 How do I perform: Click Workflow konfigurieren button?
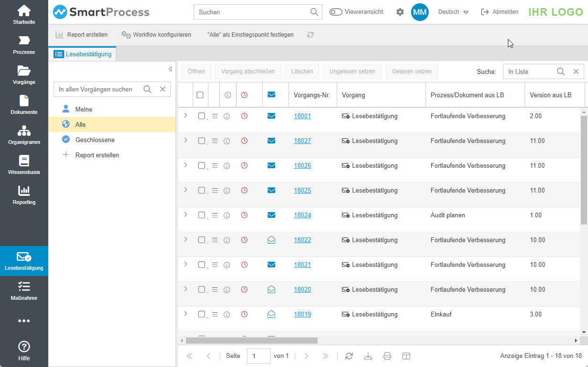tap(156, 35)
